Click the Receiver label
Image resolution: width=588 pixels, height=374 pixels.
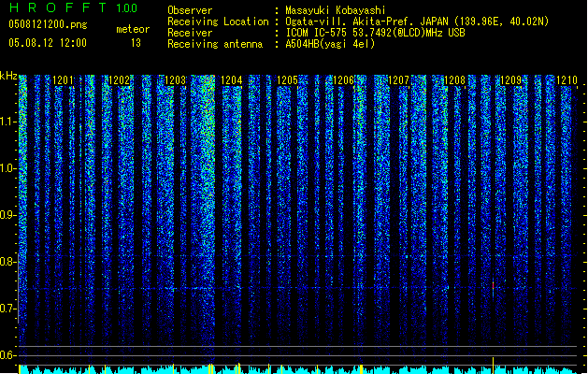[x=190, y=33]
